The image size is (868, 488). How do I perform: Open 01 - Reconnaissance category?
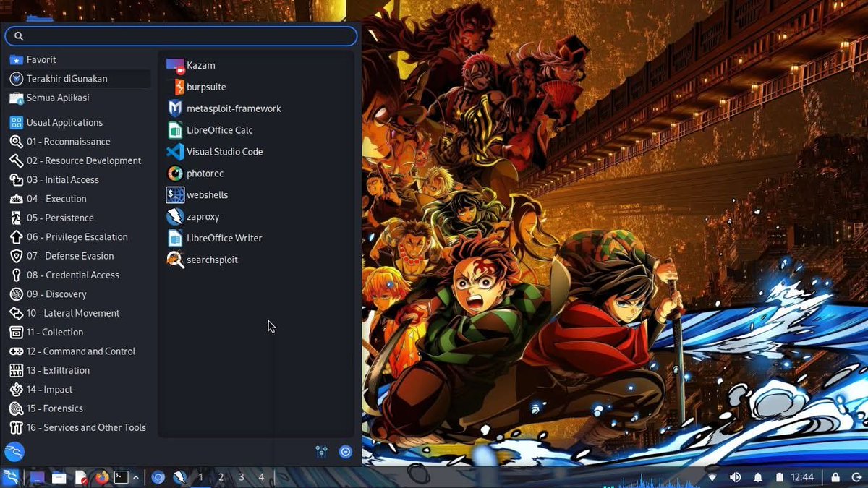(x=79, y=142)
